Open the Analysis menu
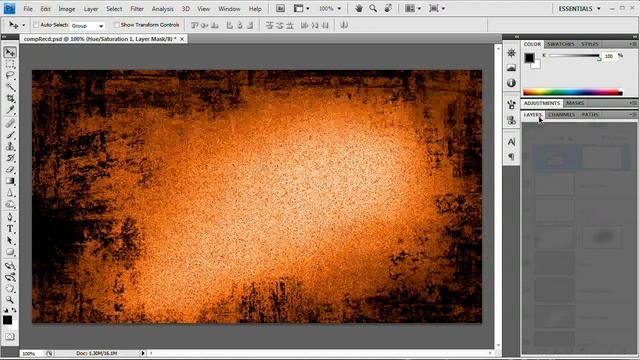This screenshot has height=360, width=640. click(162, 9)
